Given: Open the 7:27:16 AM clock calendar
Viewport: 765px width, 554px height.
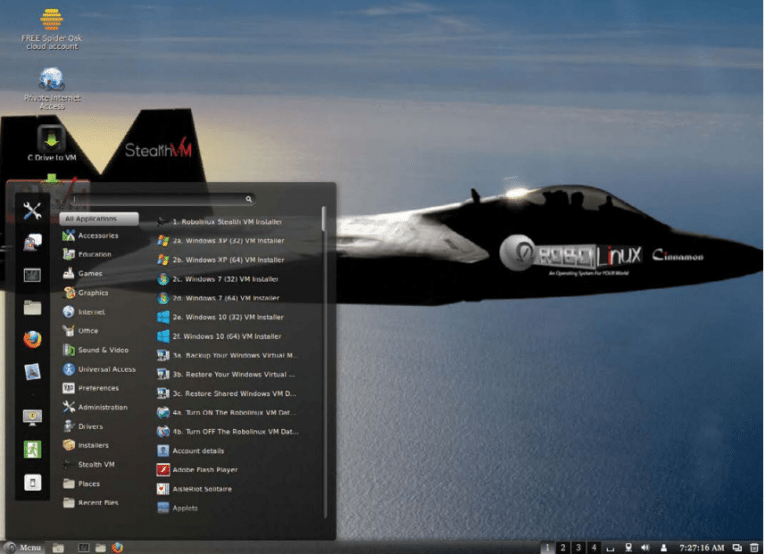Looking at the screenshot, I should (702, 548).
